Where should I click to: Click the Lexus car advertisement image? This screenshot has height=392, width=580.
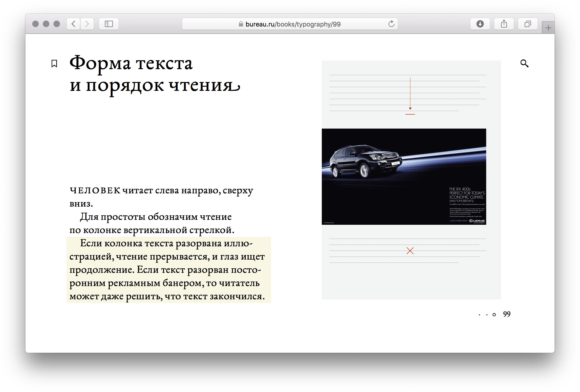tap(404, 177)
